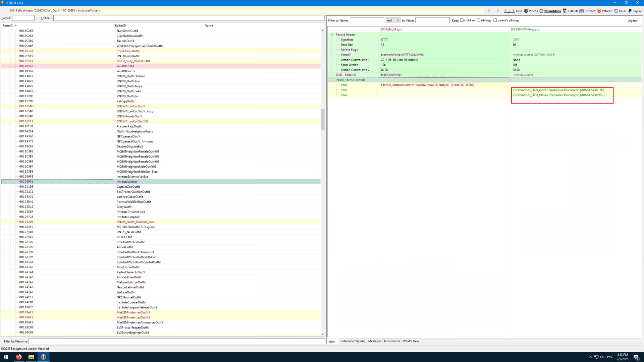644x362 pixels.
Task: Click the forward navigation arrow
Action: pyautogui.click(x=497, y=11)
